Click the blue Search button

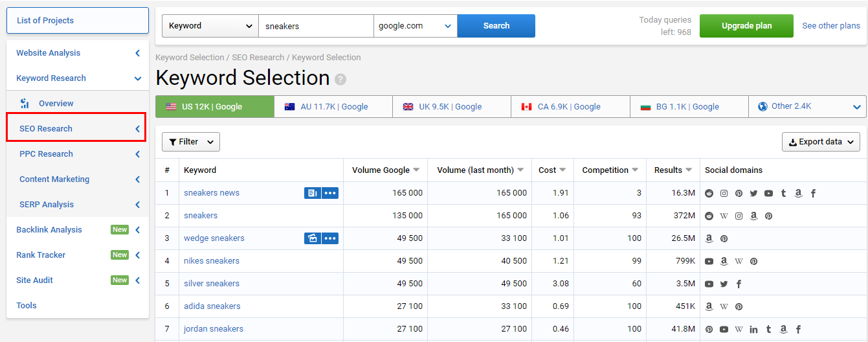(x=496, y=26)
